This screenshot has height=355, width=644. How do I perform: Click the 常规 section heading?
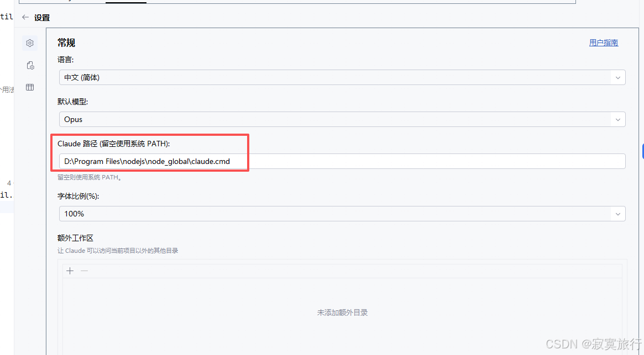pyautogui.click(x=66, y=43)
